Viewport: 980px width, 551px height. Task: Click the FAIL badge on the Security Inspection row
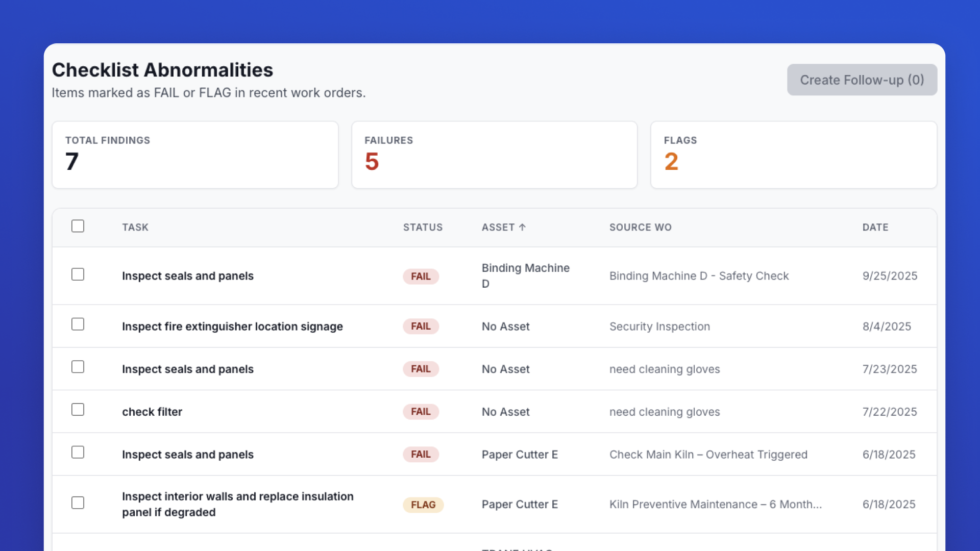tap(421, 326)
